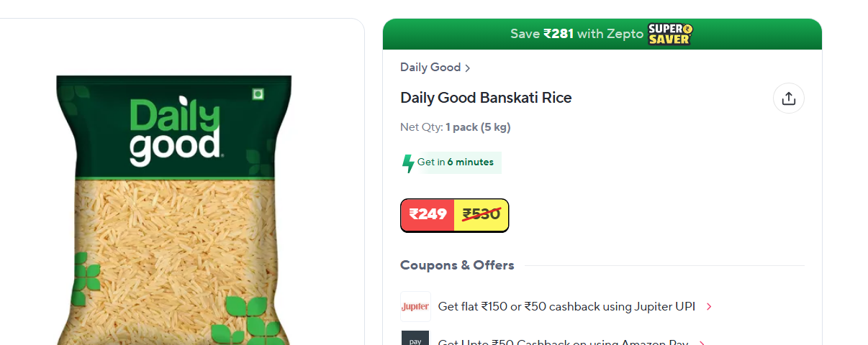Screen dimensions: 868x345
Task: Click the Daily Good Banskati Rice title
Action: pyautogui.click(x=486, y=98)
